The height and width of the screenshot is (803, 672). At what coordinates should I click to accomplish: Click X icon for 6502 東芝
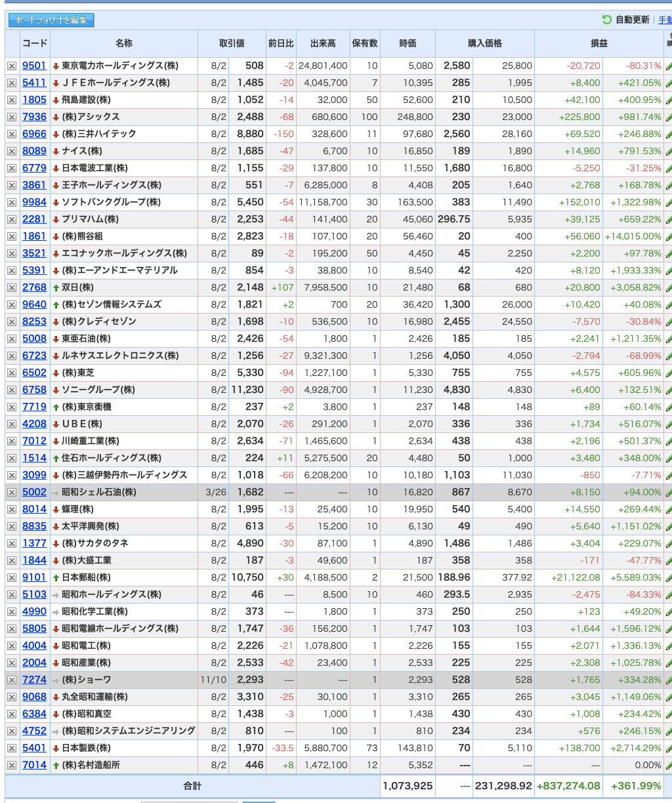[12, 373]
